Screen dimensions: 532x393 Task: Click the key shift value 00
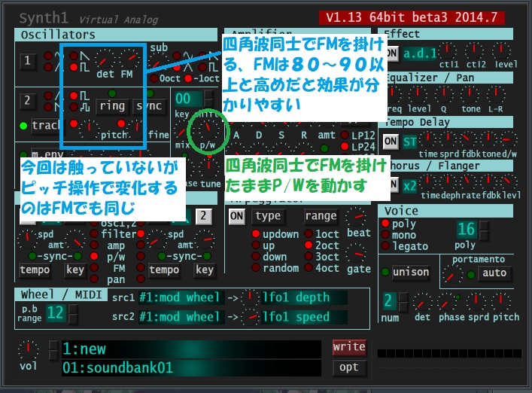(187, 99)
